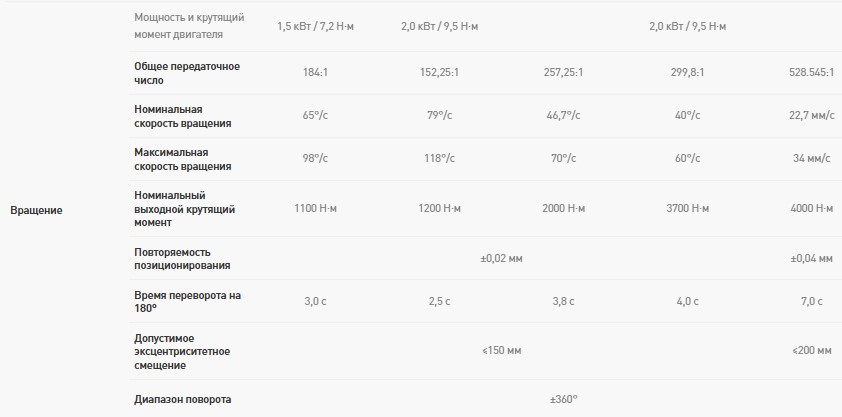Click the "Максимальная скорость вращения" row label
The height and width of the screenshot is (417, 842).
(183, 159)
